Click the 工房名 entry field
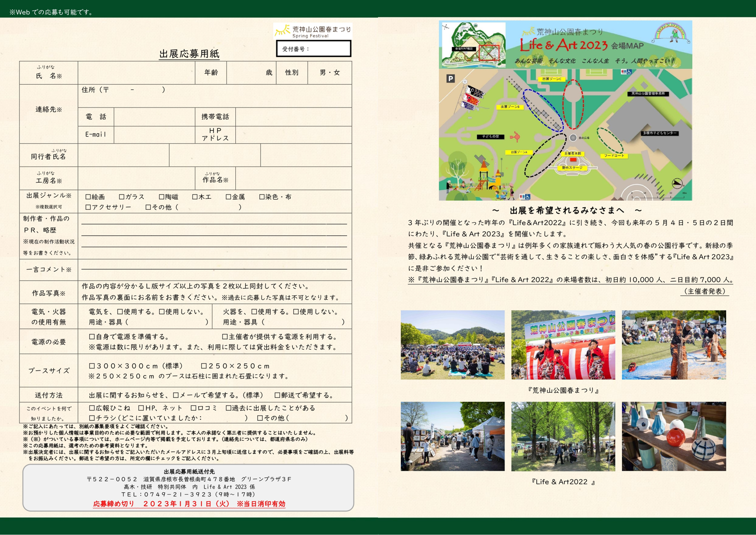The image size is (756, 535). (136, 178)
